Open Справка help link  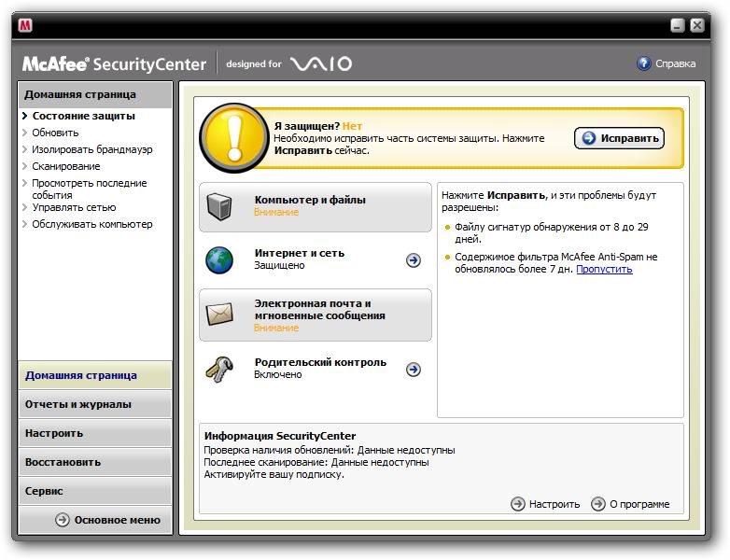[676, 63]
